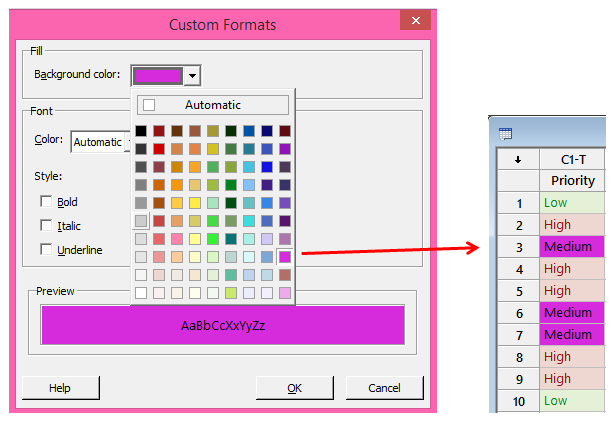Close the Custom Formats dialog
The width and height of the screenshot is (614, 422).
click(410, 23)
